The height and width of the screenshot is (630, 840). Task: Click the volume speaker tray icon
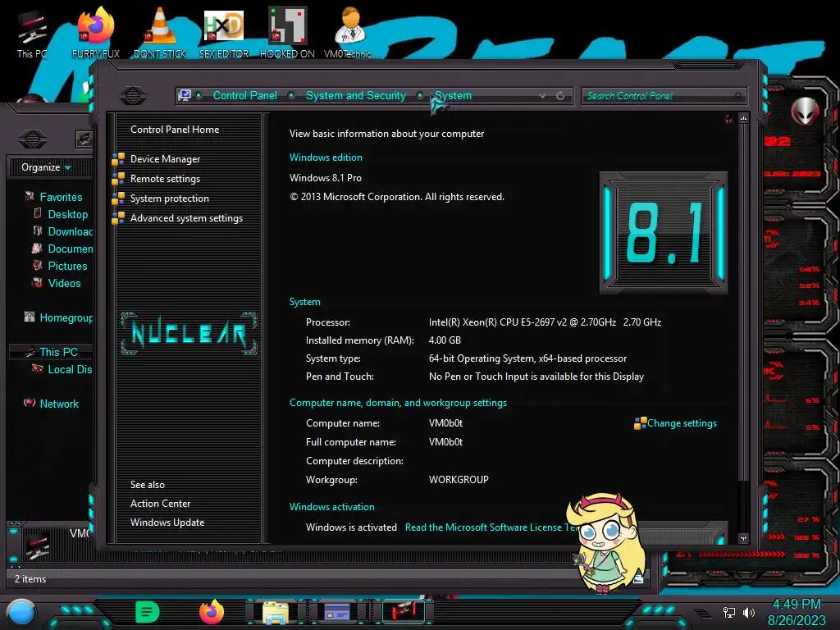748,612
